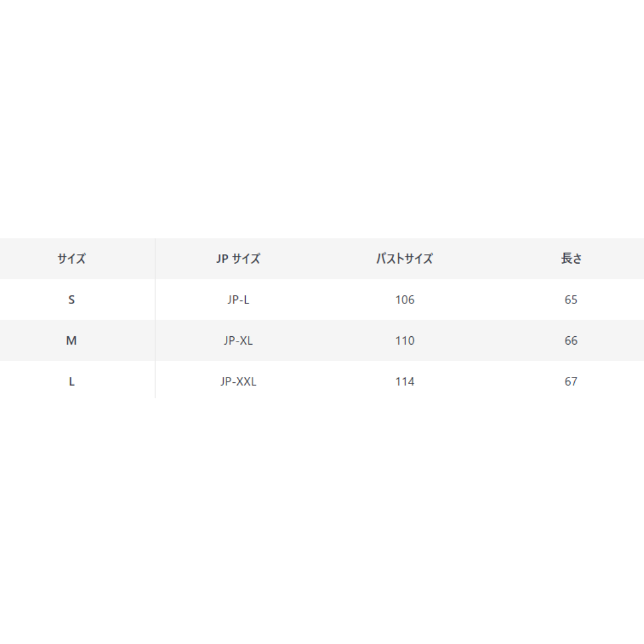Click the 長さ column header
644x644 pixels.
[571, 258]
